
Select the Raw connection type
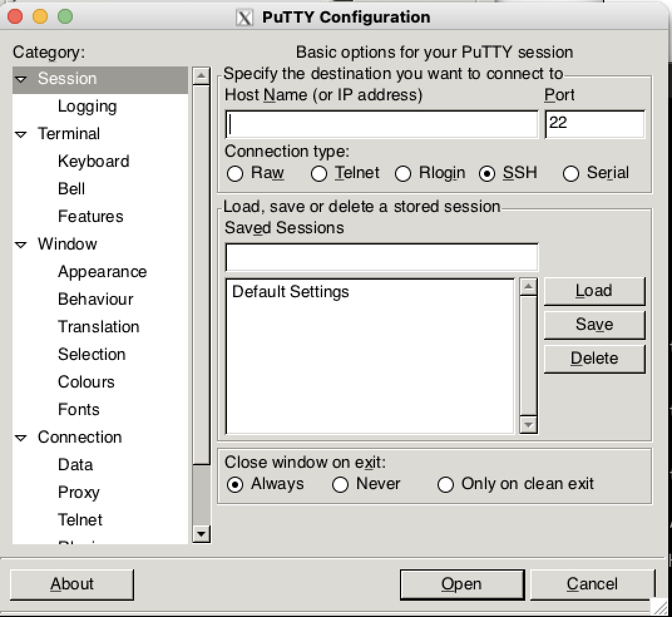point(235,174)
